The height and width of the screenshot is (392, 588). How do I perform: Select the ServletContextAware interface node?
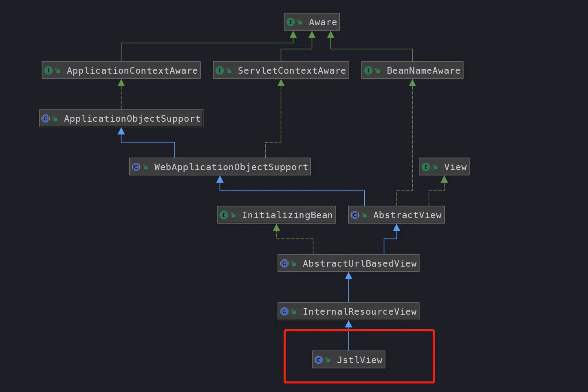click(281, 70)
